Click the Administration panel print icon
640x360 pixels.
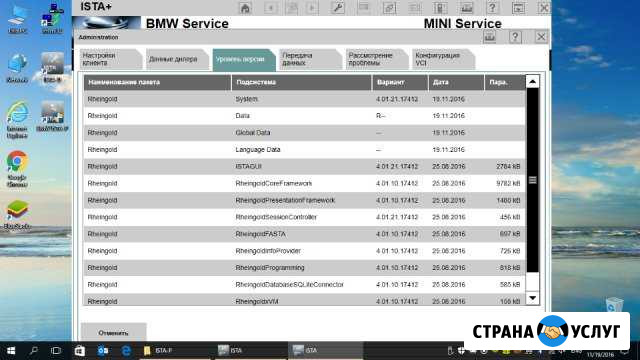click(489, 37)
